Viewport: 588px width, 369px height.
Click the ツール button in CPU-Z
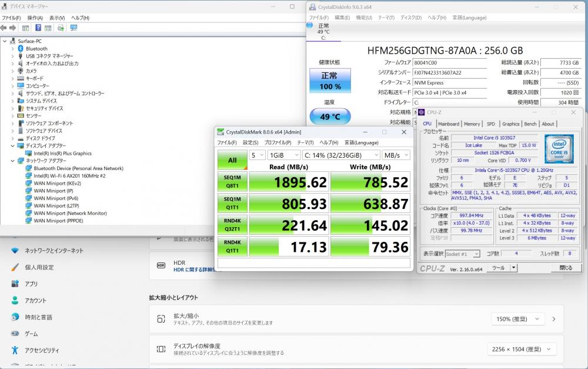pyautogui.click(x=499, y=268)
